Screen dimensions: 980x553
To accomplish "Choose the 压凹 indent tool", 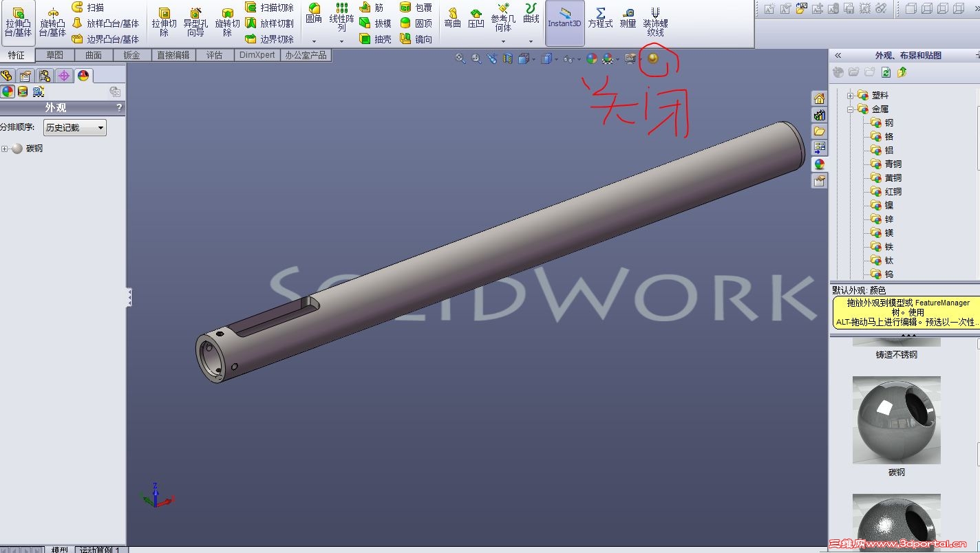I will pos(476,18).
